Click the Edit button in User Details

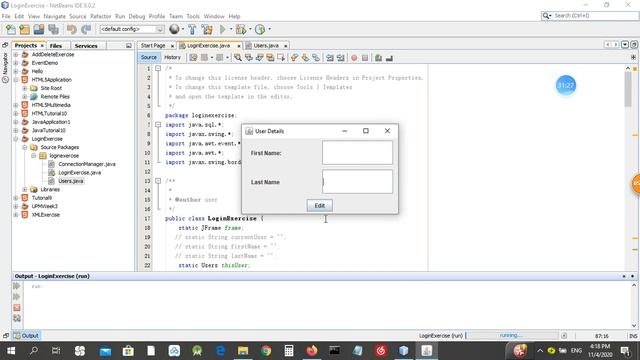coord(320,205)
